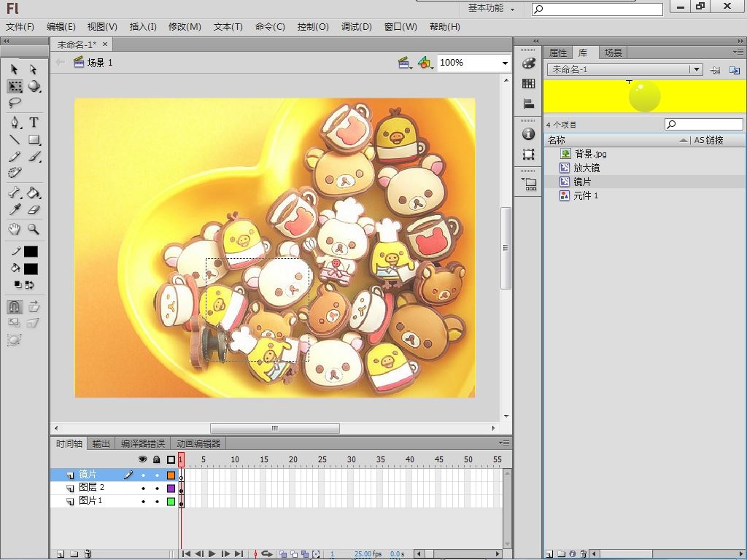This screenshot has height=560, width=747.
Task: Select the Text tool in toolbar
Action: pos(34,122)
